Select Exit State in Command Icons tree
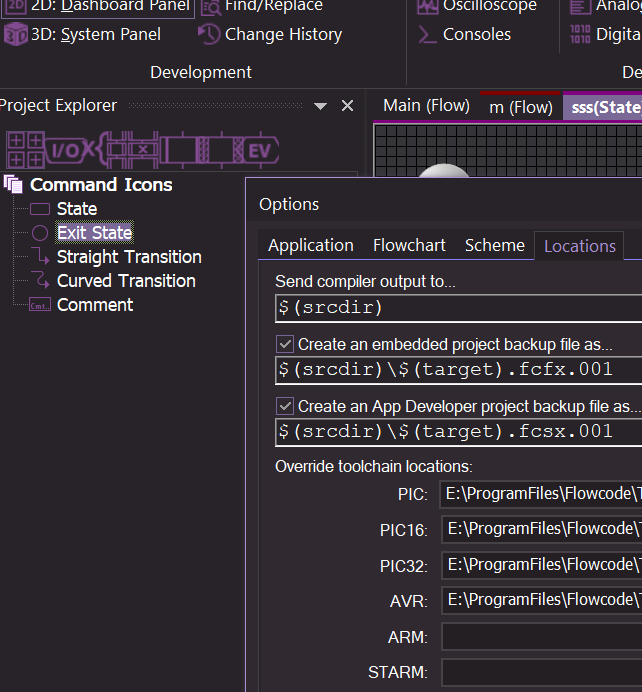642x692 pixels. tap(94, 233)
